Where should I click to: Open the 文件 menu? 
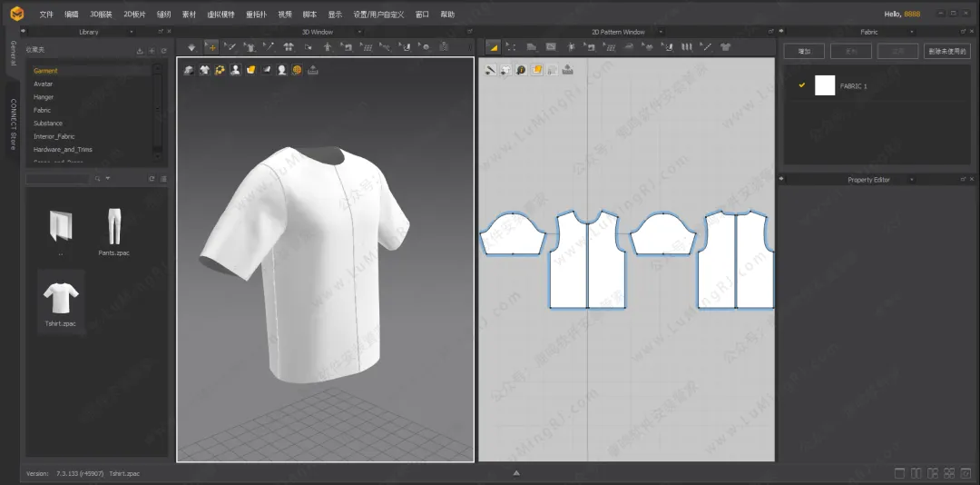46,15
